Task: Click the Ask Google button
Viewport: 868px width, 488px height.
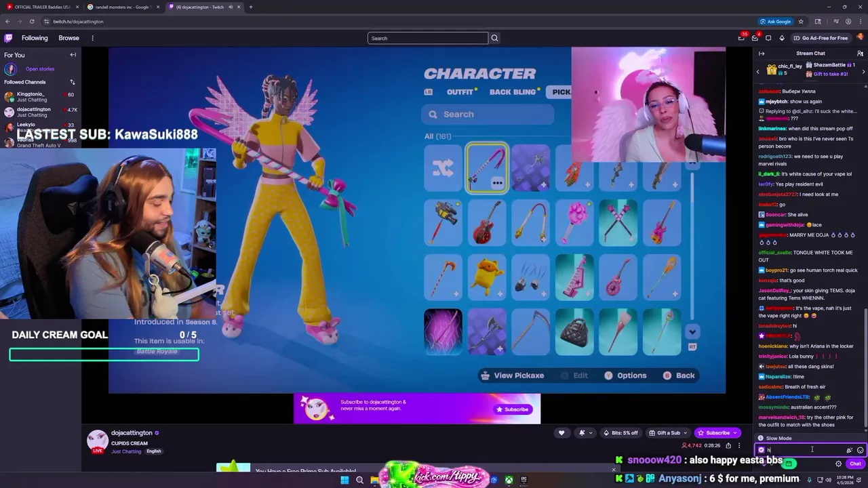Action: pos(775,22)
